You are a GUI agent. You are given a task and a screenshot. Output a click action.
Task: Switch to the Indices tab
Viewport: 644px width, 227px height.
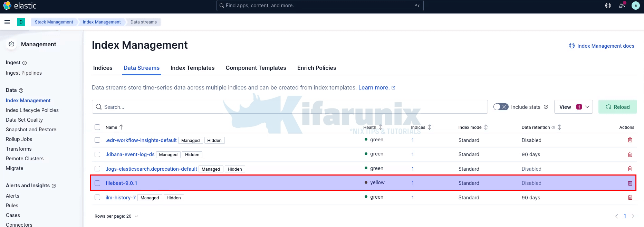tap(103, 68)
